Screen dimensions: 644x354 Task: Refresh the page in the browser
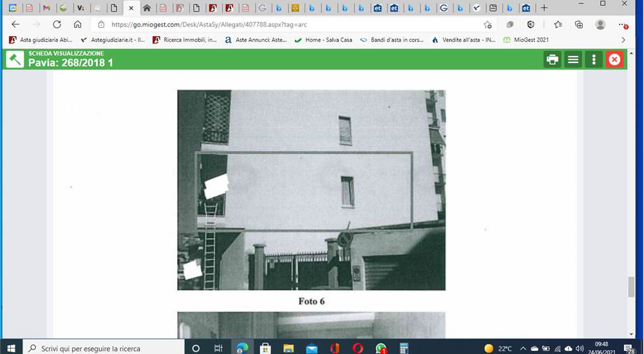tap(57, 24)
